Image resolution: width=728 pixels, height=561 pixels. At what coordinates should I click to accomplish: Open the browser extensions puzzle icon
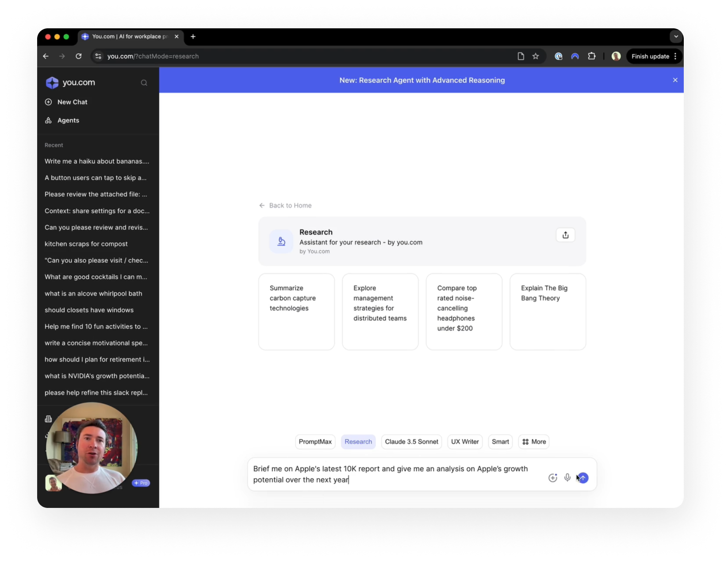tap(591, 56)
